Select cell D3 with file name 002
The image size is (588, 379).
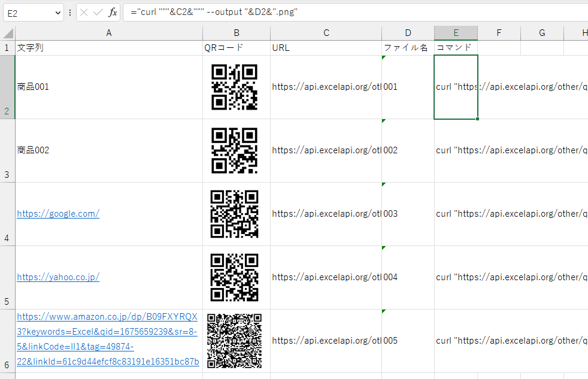click(408, 151)
